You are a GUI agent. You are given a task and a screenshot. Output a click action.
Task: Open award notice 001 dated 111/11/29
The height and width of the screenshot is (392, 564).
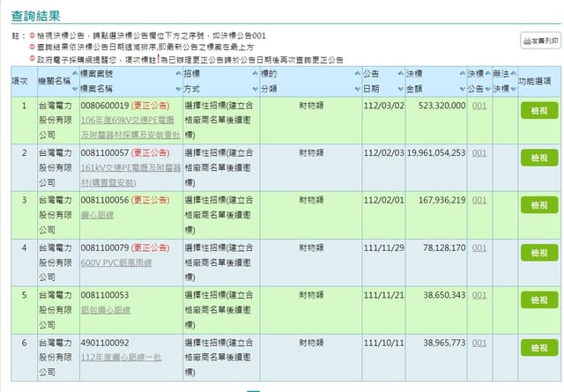click(x=479, y=248)
